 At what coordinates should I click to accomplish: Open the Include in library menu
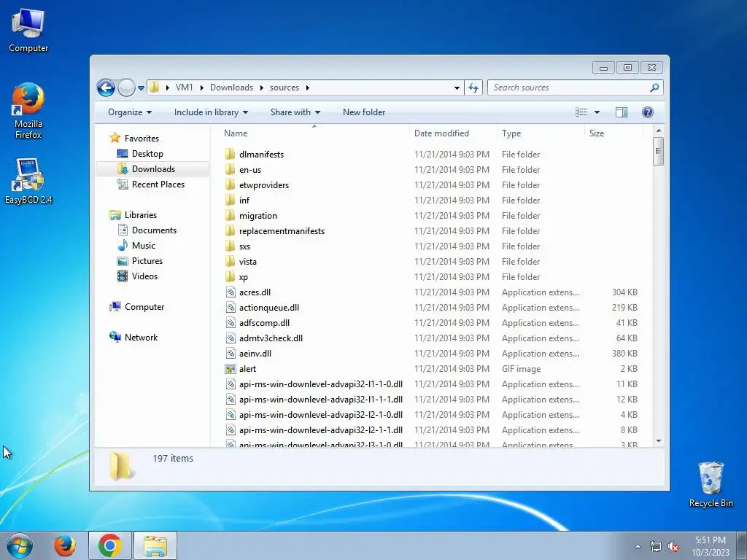click(211, 112)
